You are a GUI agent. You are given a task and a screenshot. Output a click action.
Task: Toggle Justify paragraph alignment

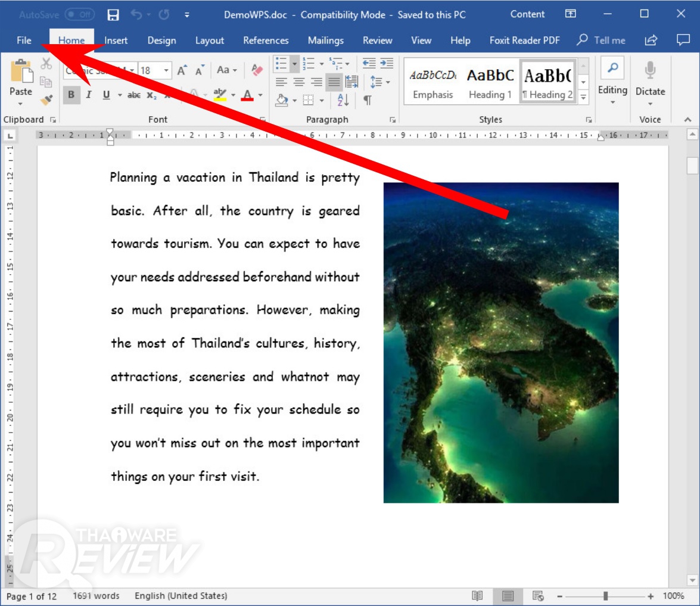pos(334,82)
